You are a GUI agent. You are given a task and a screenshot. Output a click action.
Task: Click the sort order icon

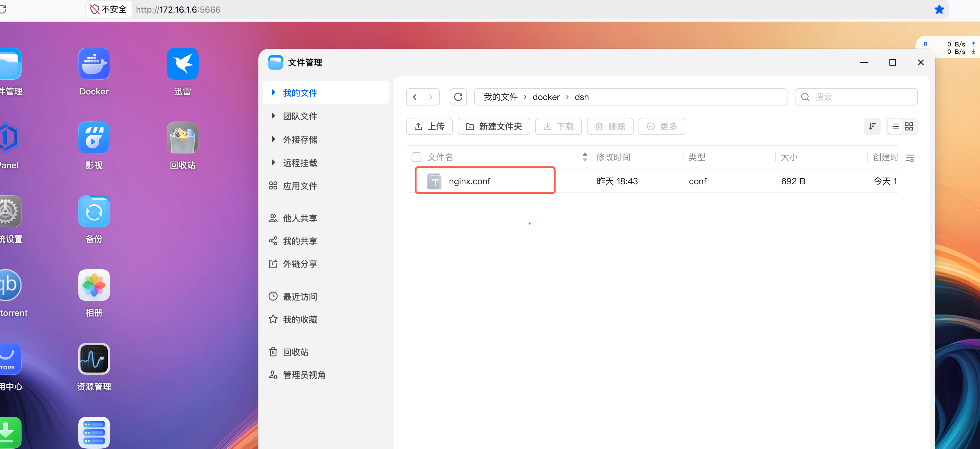tap(872, 126)
